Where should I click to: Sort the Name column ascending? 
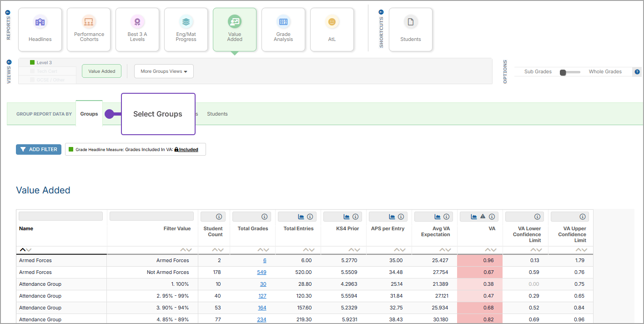pyautogui.click(x=22, y=250)
